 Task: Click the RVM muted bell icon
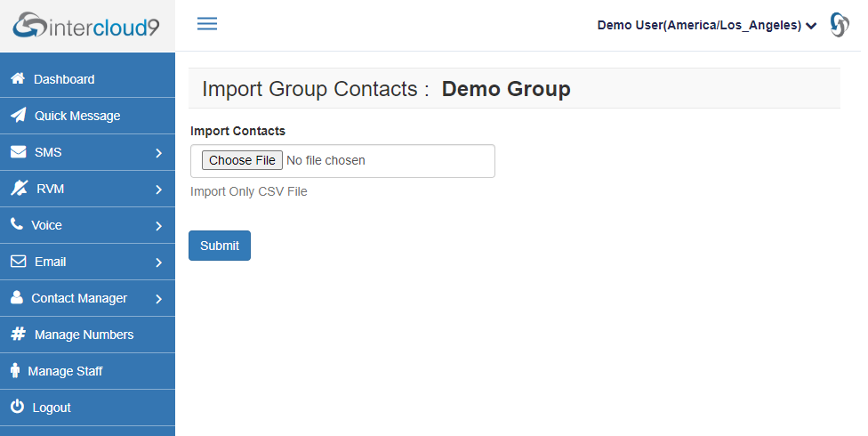(x=20, y=188)
